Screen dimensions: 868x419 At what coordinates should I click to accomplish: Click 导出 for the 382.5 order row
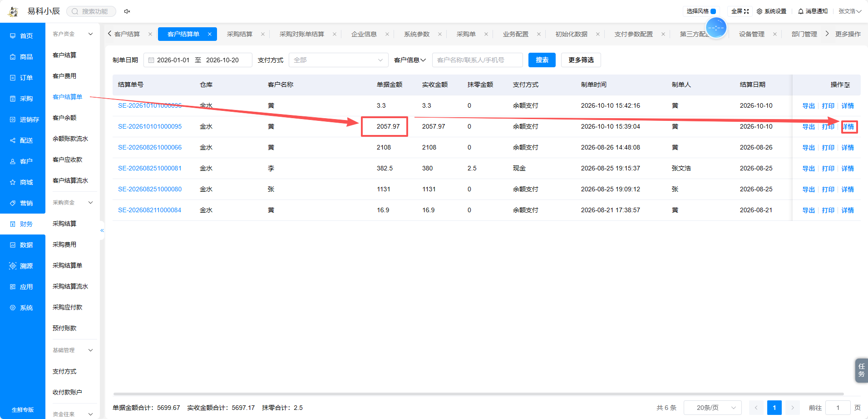click(809, 169)
